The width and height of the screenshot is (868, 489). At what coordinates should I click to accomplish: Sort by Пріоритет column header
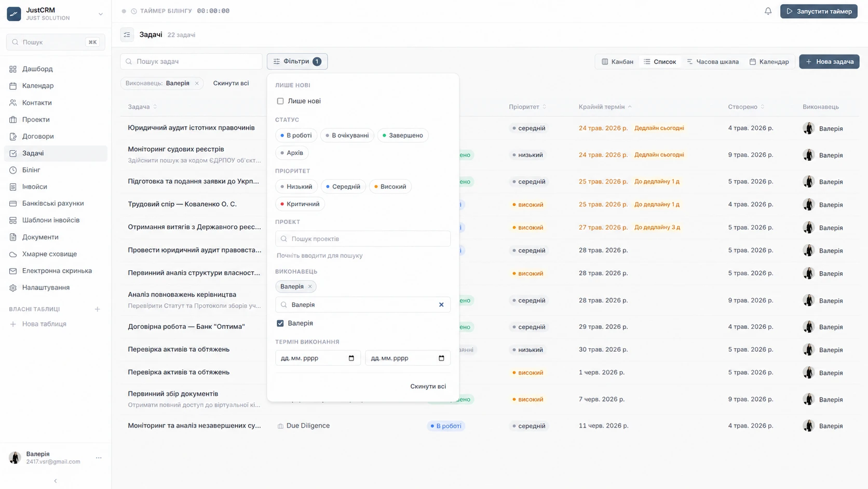(527, 107)
